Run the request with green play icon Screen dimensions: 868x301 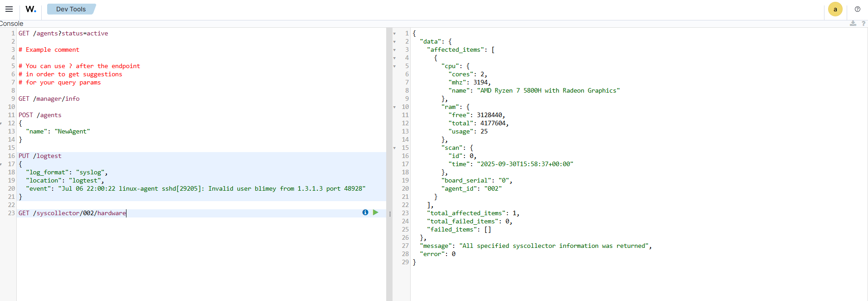pyautogui.click(x=375, y=212)
